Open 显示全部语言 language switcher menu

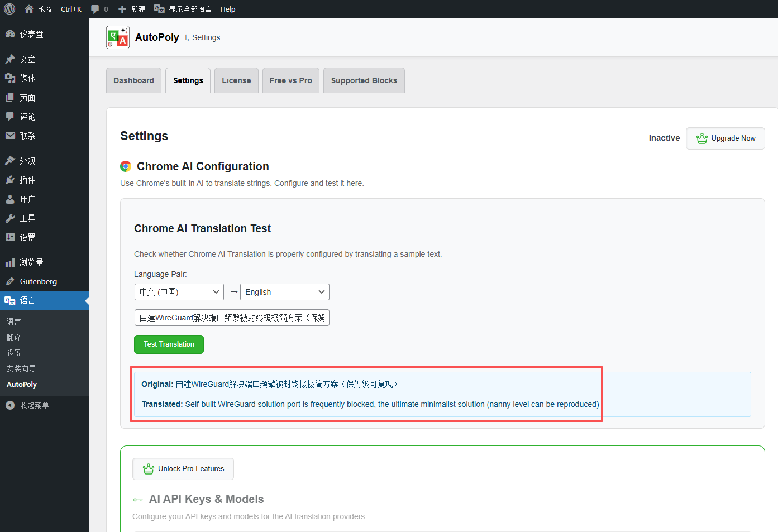[x=183, y=9]
